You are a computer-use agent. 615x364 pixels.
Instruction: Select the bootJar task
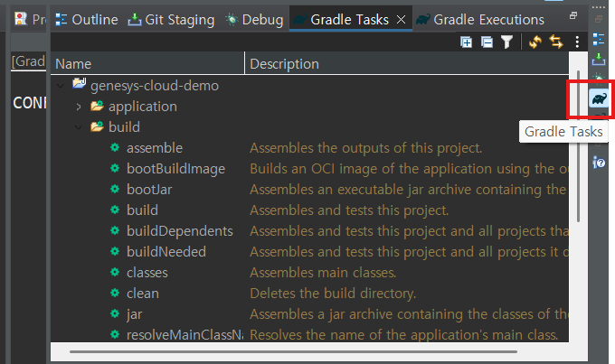tap(149, 190)
